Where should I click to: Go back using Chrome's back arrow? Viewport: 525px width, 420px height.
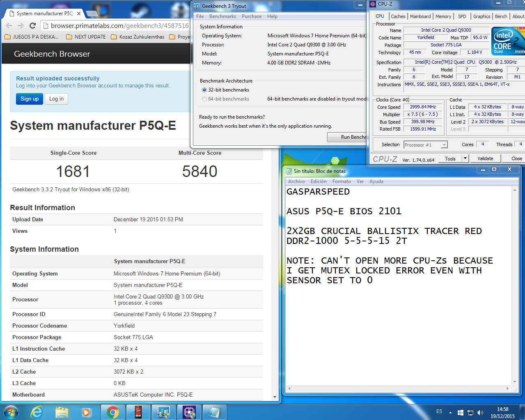click(9, 25)
